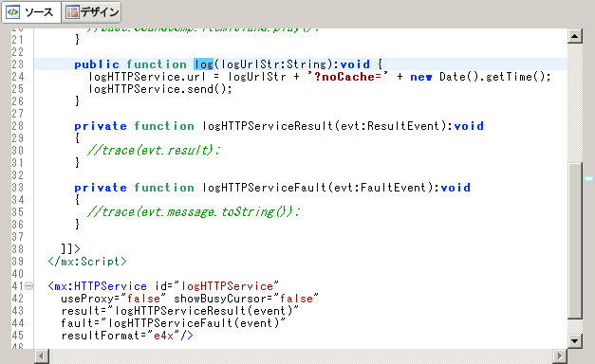The width and height of the screenshot is (595, 364).
Task: Click the 'public' keyword on line 23
Action: tap(97, 64)
